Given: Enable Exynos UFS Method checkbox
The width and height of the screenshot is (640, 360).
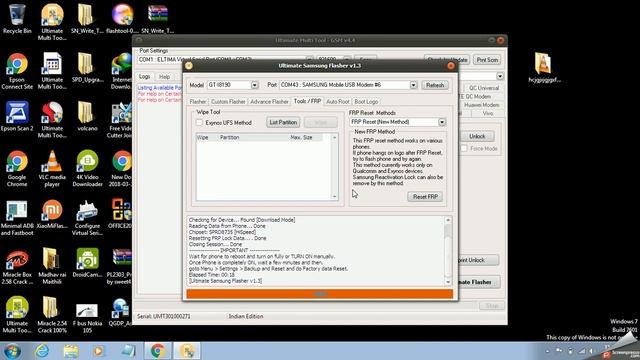Looking at the screenshot, I should coord(199,122).
